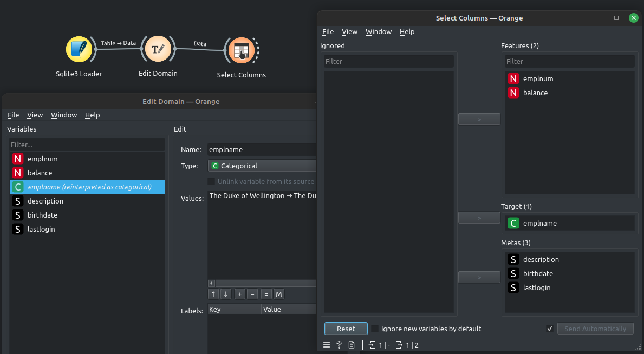This screenshot has height=354, width=644.
Task: Click the Sqlite3 Loader node icon
Action: pos(79,49)
